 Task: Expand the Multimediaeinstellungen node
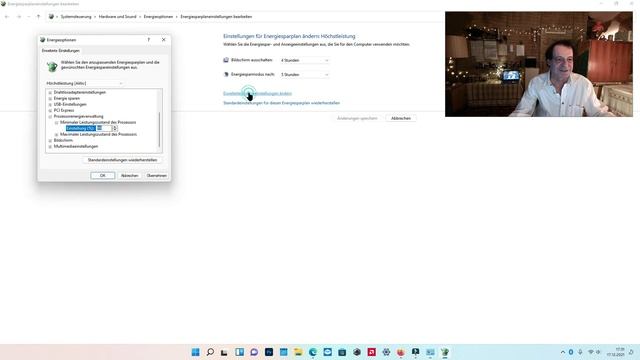(x=50, y=147)
